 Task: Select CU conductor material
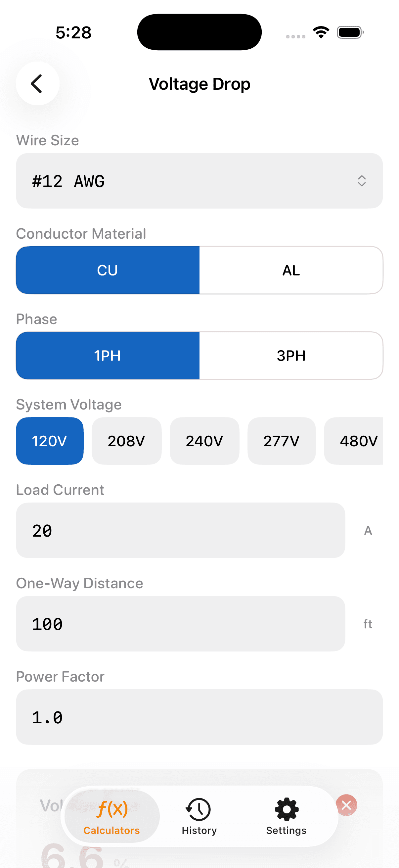(108, 270)
